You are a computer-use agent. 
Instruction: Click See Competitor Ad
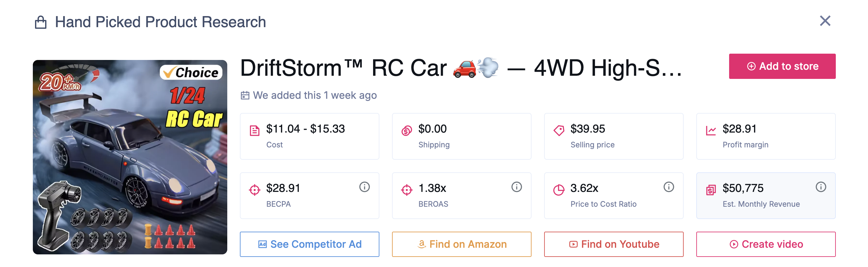pos(309,244)
